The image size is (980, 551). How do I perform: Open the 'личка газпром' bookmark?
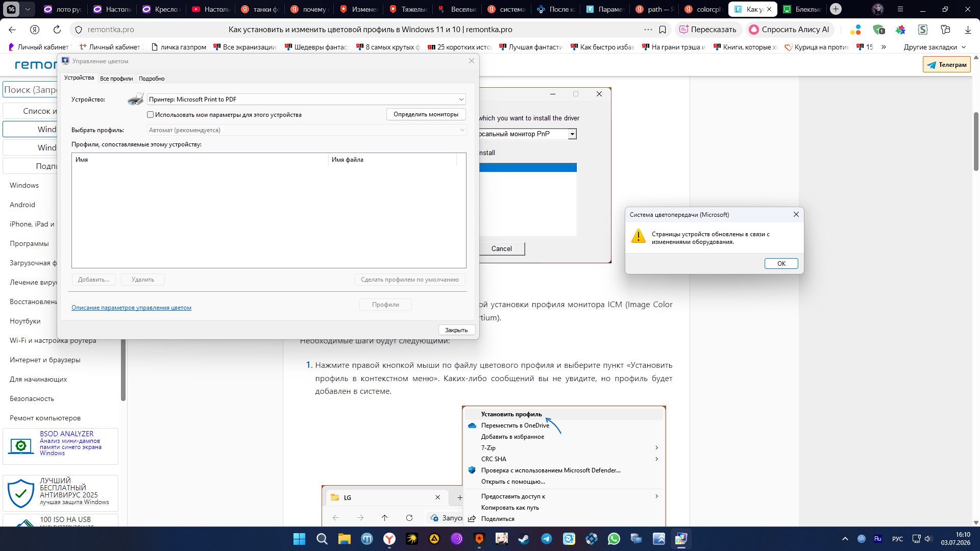(x=179, y=47)
